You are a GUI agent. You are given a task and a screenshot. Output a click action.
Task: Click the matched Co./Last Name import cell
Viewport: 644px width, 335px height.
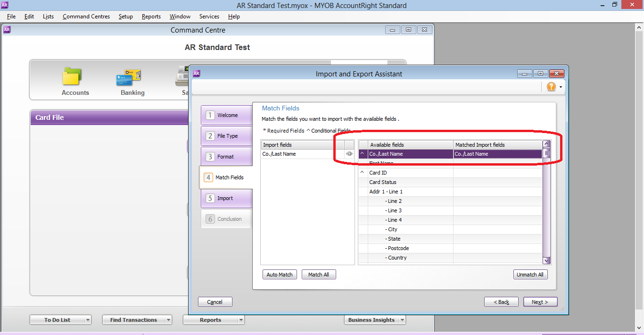point(498,154)
